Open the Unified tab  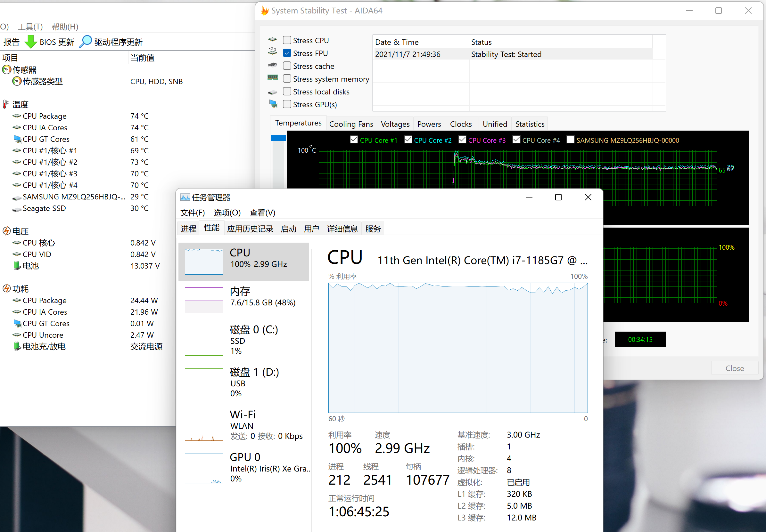pos(495,124)
